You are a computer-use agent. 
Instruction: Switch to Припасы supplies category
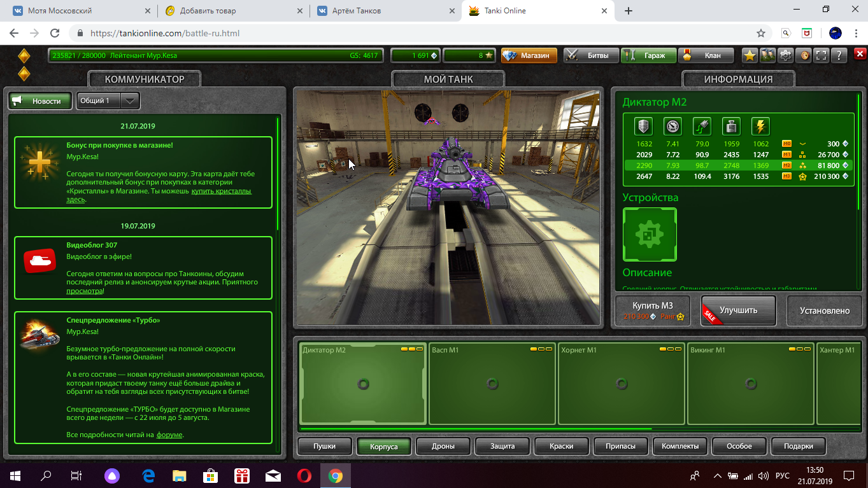point(621,446)
